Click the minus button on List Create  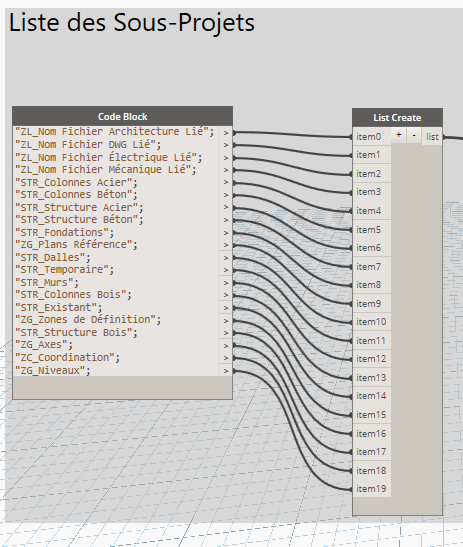pos(414,135)
